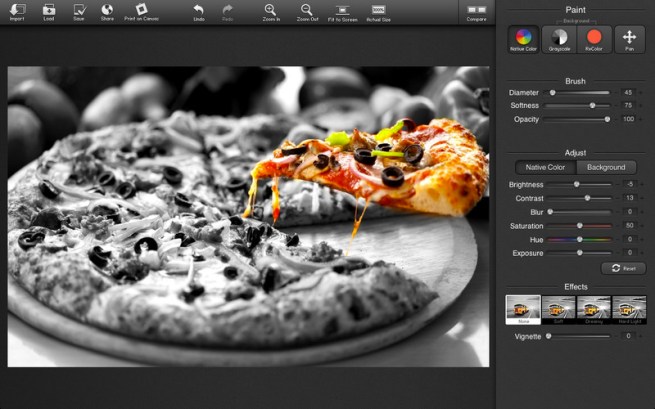The width and height of the screenshot is (655, 409).
Task: Click the Diameter slider track
Action: coord(579,93)
